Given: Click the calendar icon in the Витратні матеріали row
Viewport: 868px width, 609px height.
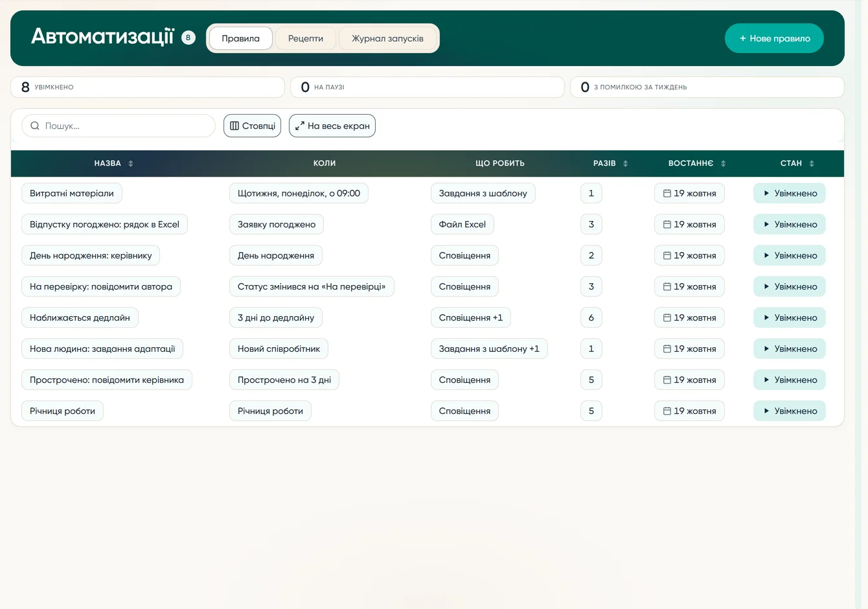Looking at the screenshot, I should point(667,193).
